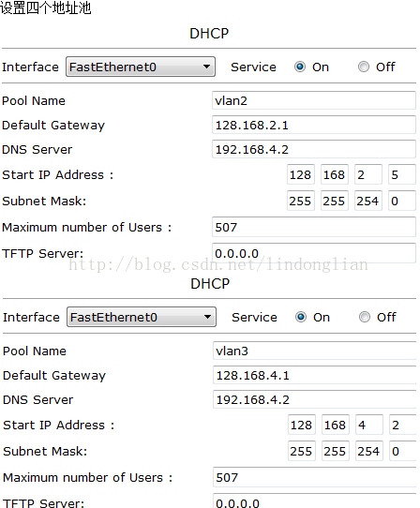Click third Subnet Mask octet in vlan2 section

368,201
